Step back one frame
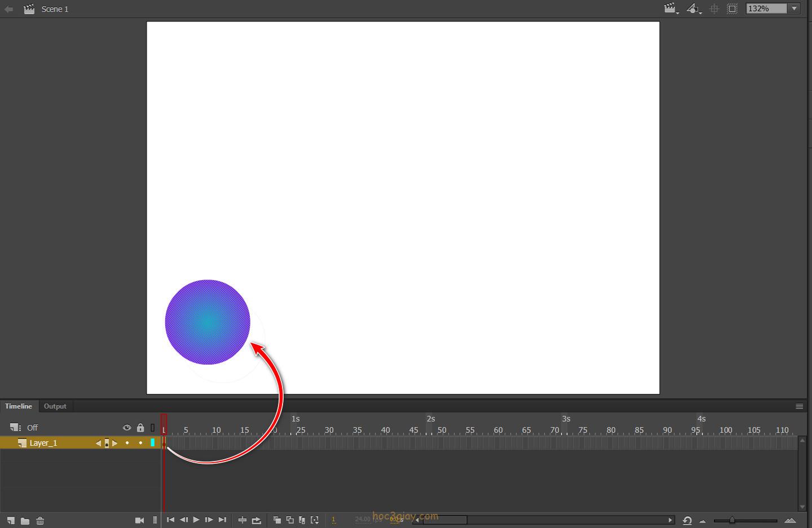This screenshot has width=812, height=528. point(183,520)
